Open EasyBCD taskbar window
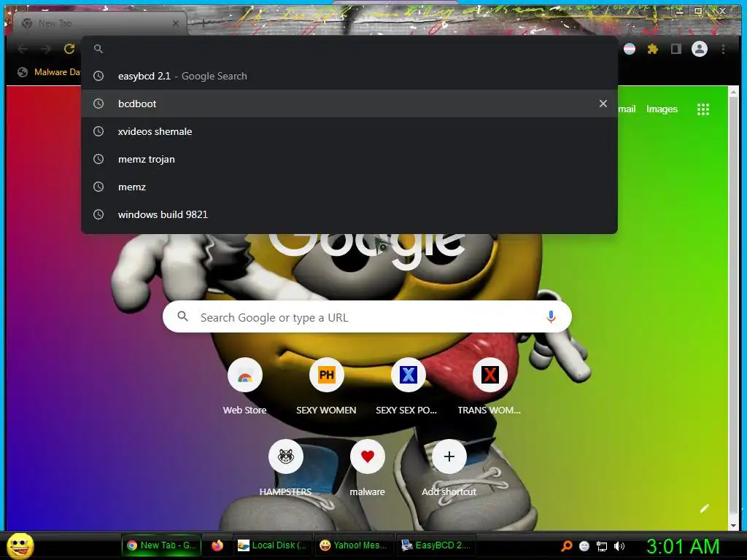Viewport: 747px width, 560px height. pos(436,545)
